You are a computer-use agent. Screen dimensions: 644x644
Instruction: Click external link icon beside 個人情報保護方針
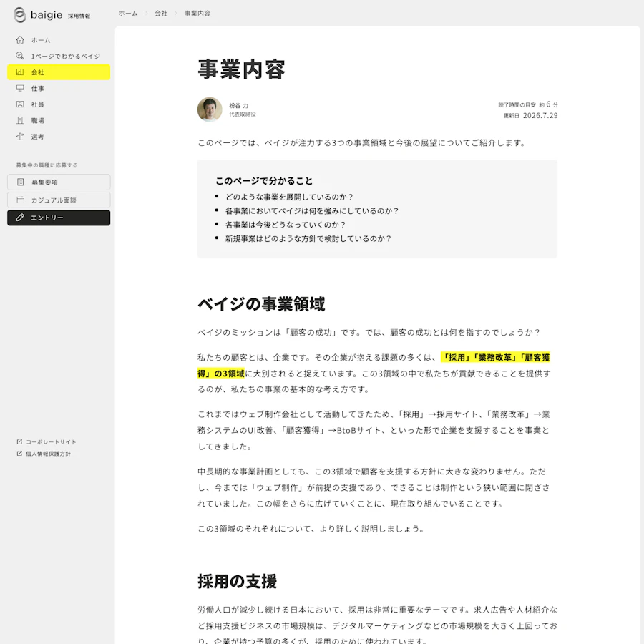coord(19,454)
